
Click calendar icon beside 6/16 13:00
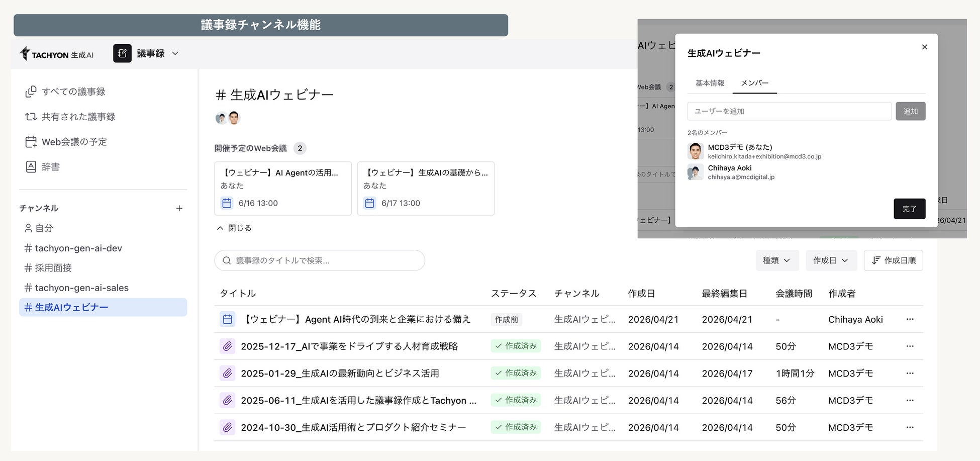[x=227, y=203]
